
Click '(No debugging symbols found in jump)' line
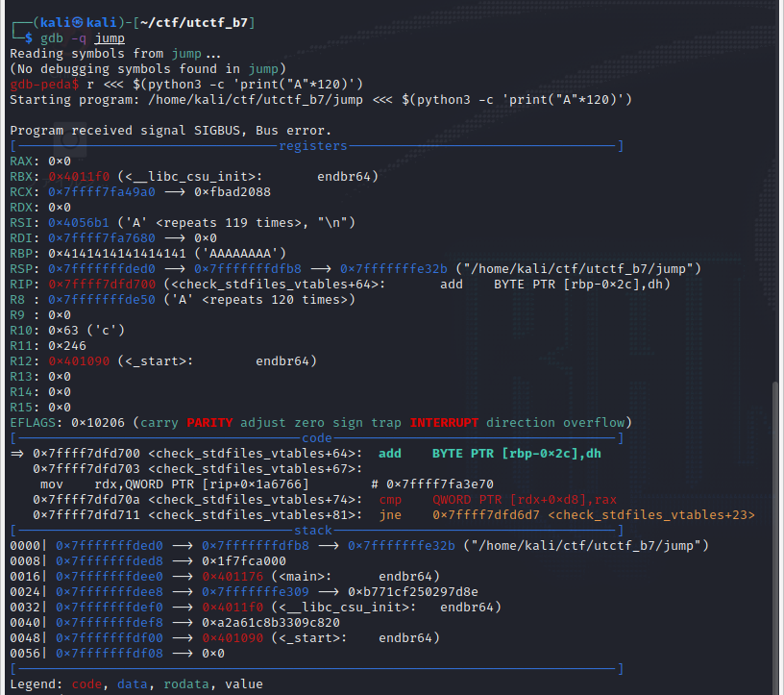pyautogui.click(x=148, y=69)
